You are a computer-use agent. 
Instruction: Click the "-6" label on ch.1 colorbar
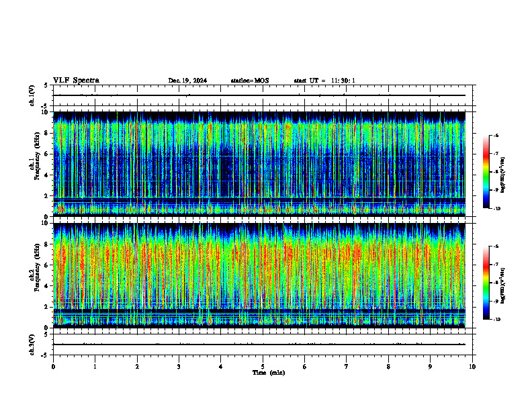(x=496, y=135)
